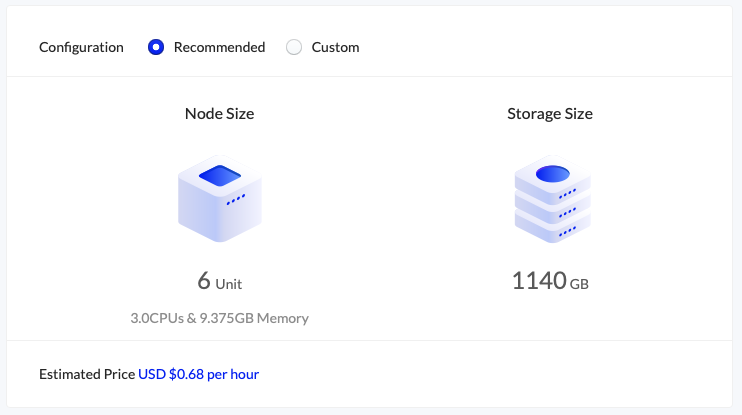Click the 1140 storage value
The width and height of the screenshot is (742, 415).
539,281
